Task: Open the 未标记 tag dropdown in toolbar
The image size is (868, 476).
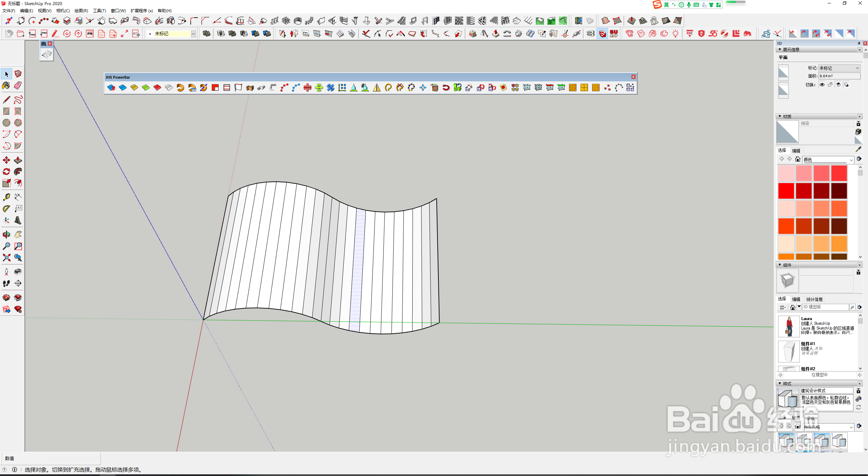Action: click(x=193, y=34)
